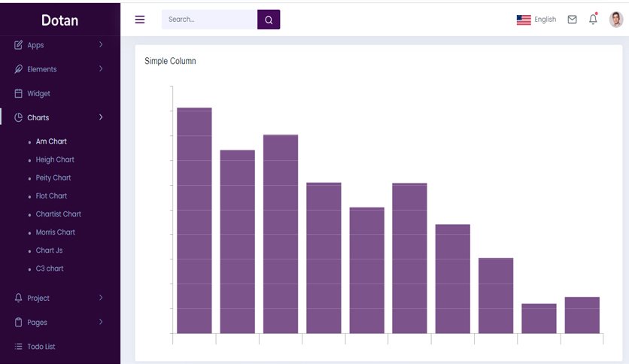This screenshot has height=364, width=629.
Task: Expand the Project menu chevron
Action: click(x=101, y=298)
